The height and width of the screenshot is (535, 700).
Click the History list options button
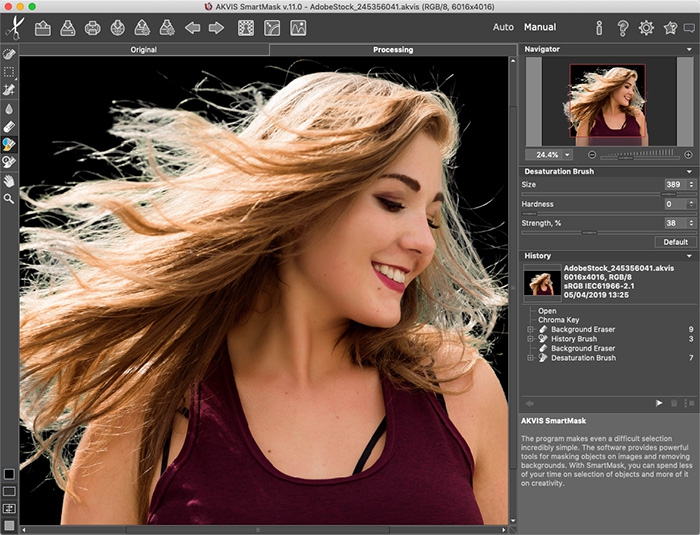click(689, 403)
